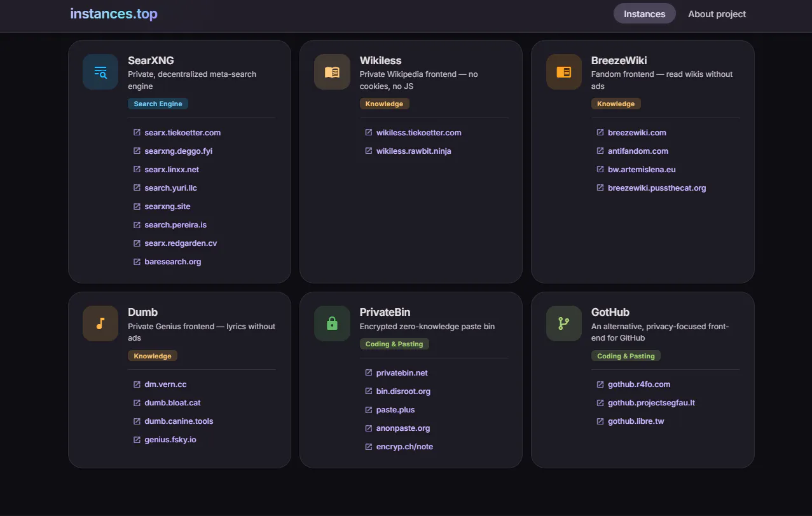
Task: Open the baresearch.org instance link
Action: click(x=173, y=262)
